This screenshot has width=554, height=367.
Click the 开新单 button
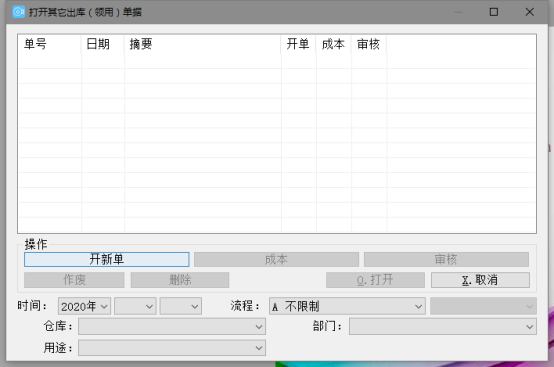[x=107, y=259]
